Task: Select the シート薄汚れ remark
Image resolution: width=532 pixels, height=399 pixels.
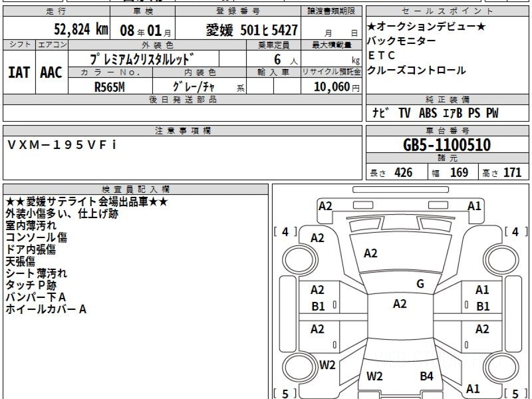Action: pyautogui.click(x=36, y=274)
